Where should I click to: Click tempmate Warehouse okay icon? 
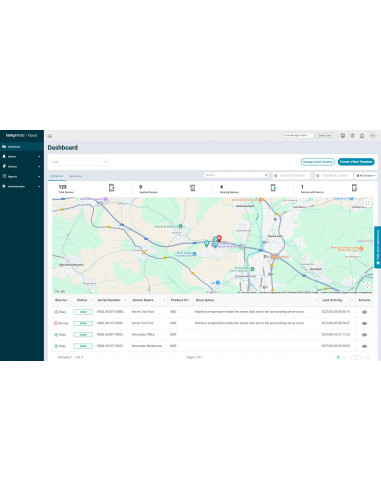click(x=56, y=346)
